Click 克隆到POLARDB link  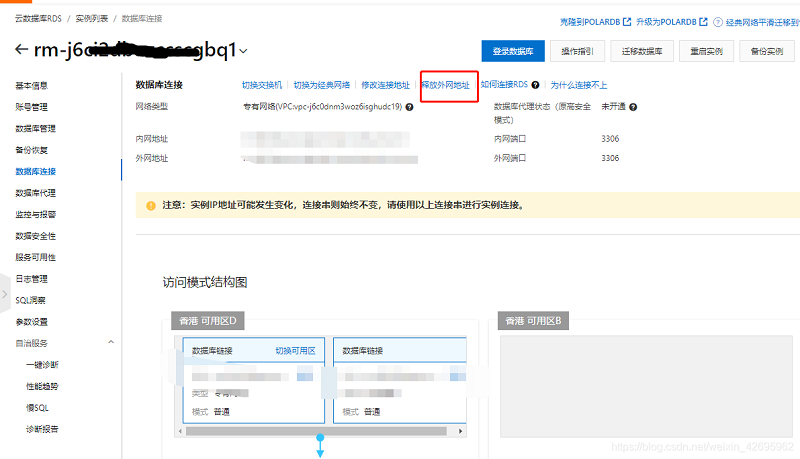[590, 22]
